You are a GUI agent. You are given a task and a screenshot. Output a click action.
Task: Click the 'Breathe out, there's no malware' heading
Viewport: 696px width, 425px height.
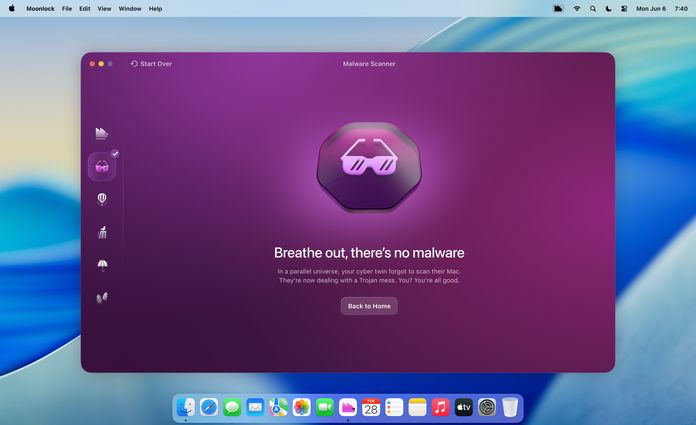tap(369, 253)
